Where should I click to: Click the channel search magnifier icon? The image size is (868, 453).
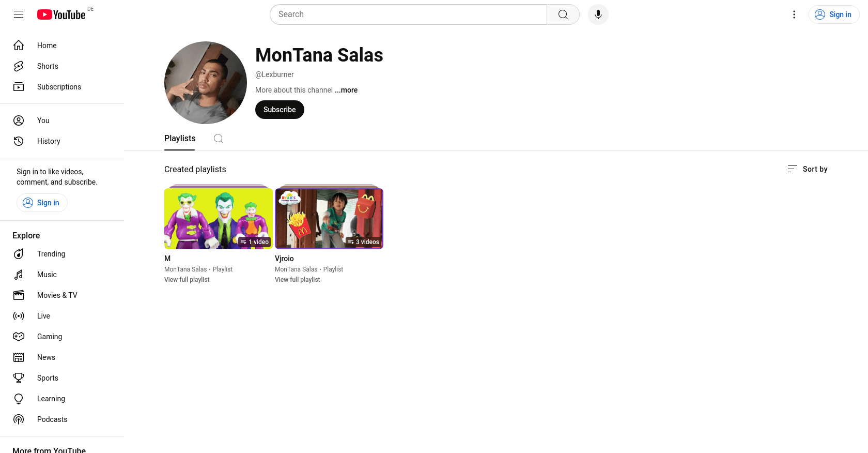219,139
